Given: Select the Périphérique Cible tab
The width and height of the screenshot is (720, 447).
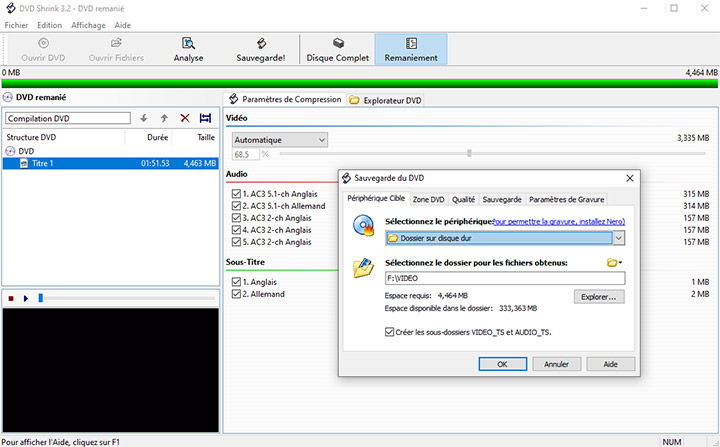Looking at the screenshot, I should (x=376, y=198).
